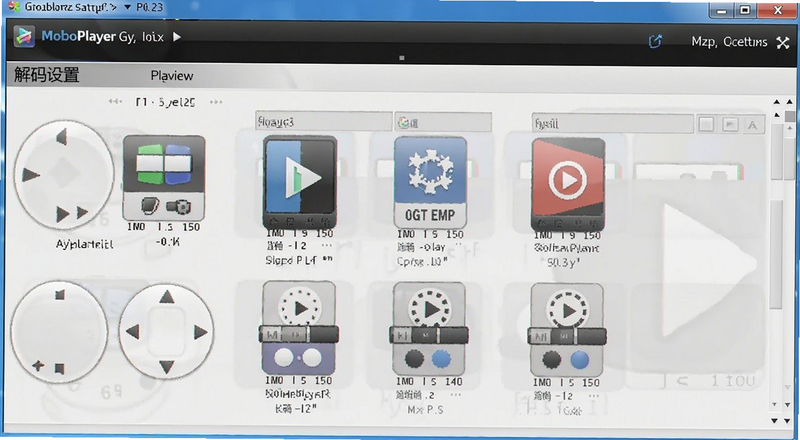Click the right arrow on the D-pad
The image size is (800, 440).
[x=201, y=332]
